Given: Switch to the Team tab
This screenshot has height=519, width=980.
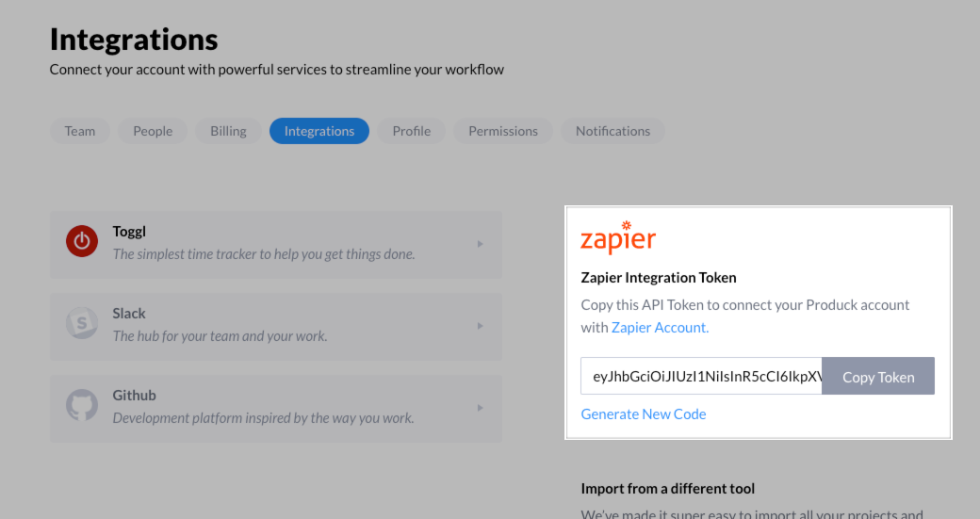Looking at the screenshot, I should pyautogui.click(x=80, y=131).
